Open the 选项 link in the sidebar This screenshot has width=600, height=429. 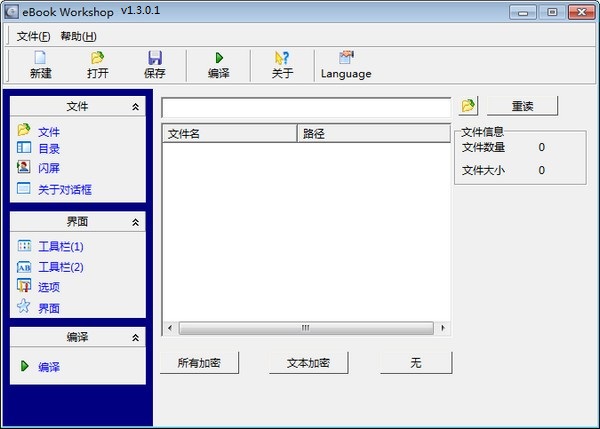pos(49,287)
